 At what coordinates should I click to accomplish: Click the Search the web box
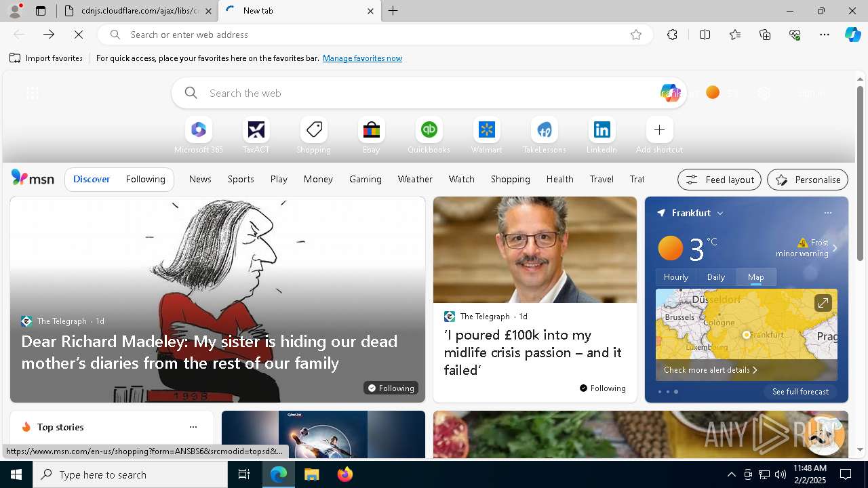[x=430, y=93]
